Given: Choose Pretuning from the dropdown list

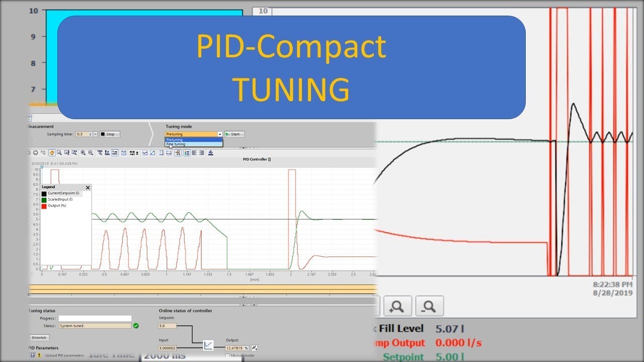Looking at the screenshot, I should (x=194, y=140).
